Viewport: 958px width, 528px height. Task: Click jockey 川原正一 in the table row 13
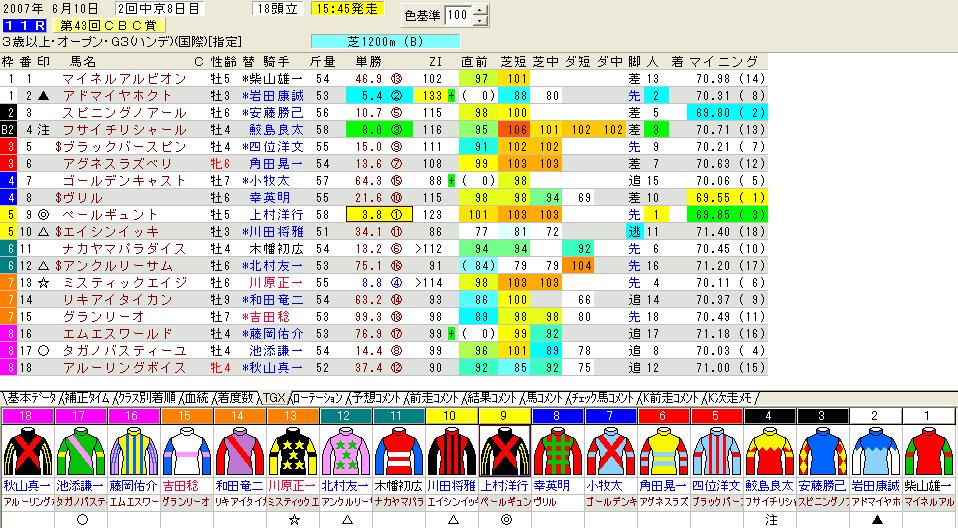click(276, 283)
